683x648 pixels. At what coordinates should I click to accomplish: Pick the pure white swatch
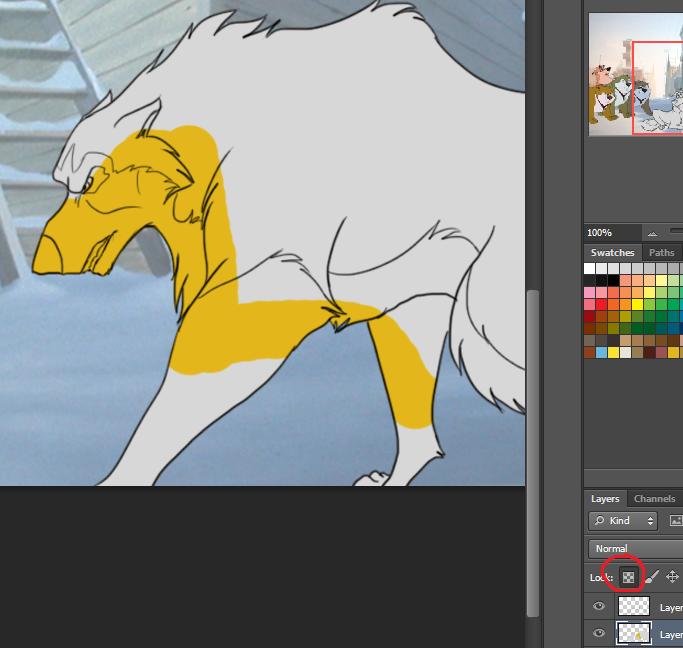click(589, 268)
